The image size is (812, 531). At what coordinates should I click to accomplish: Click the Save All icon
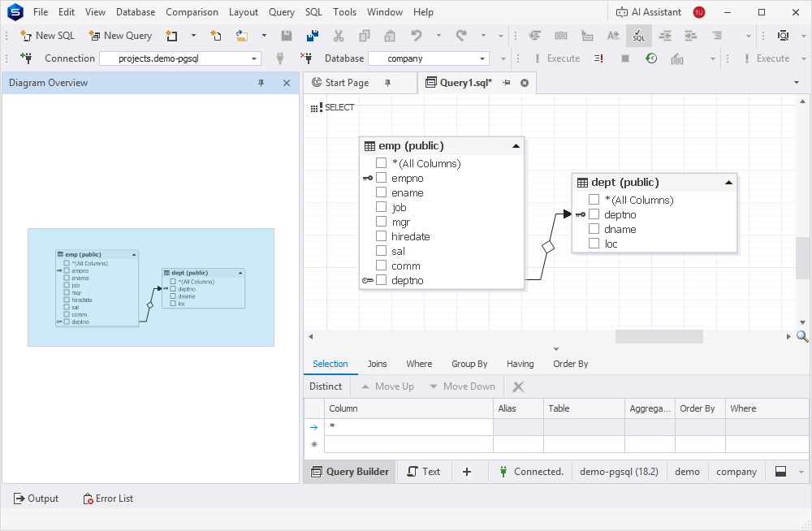(313, 36)
